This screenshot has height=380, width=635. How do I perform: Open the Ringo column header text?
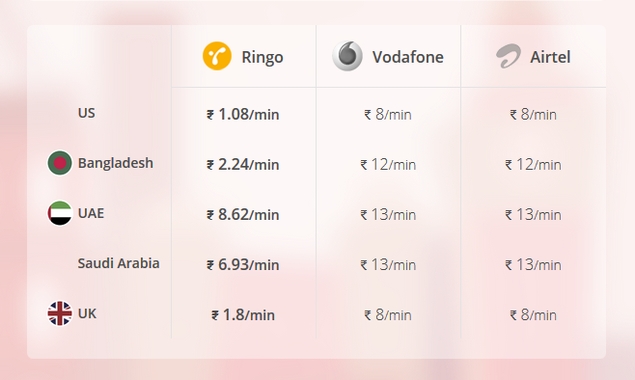[262, 57]
